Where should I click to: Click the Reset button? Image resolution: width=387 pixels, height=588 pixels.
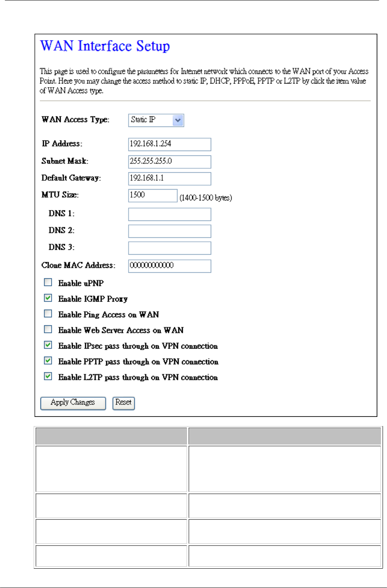[x=124, y=403]
